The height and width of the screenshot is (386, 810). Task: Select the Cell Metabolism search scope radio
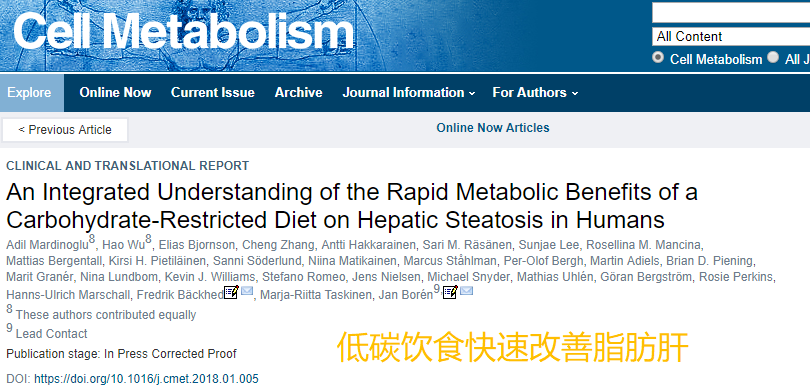pyautogui.click(x=658, y=57)
